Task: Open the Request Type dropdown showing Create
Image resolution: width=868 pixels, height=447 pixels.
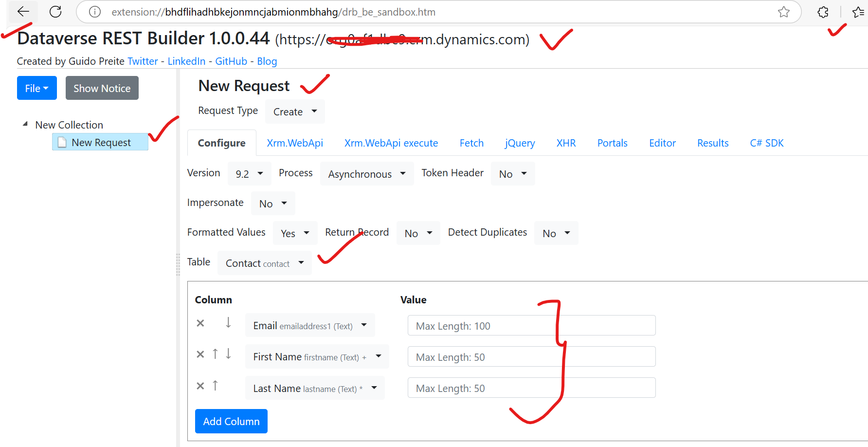Action: point(294,112)
